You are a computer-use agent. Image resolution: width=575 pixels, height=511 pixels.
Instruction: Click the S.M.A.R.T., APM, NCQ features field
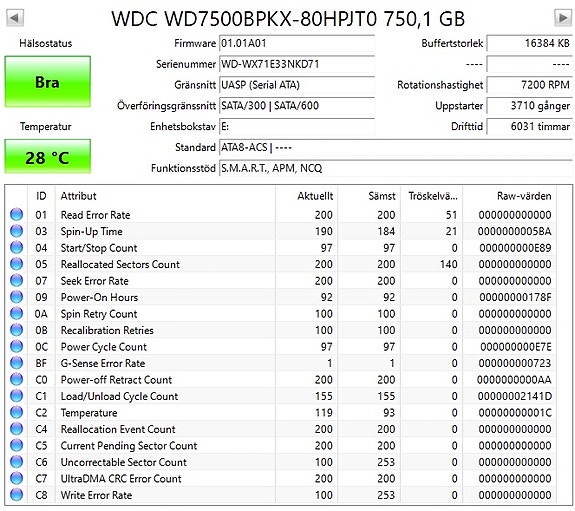click(x=396, y=168)
